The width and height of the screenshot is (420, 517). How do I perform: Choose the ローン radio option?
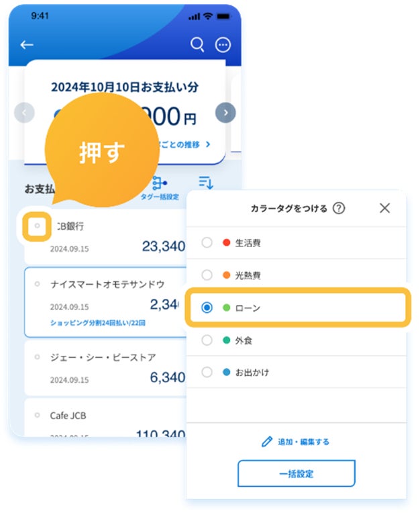207,308
